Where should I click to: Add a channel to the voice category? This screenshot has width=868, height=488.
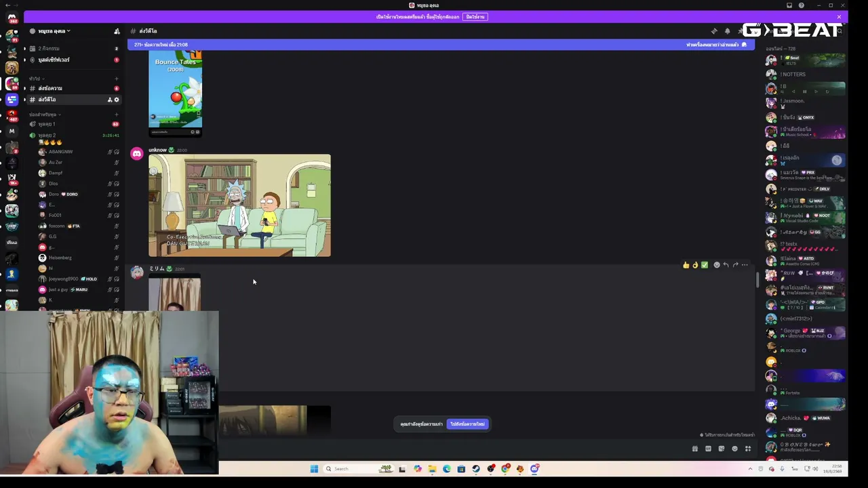click(x=117, y=115)
